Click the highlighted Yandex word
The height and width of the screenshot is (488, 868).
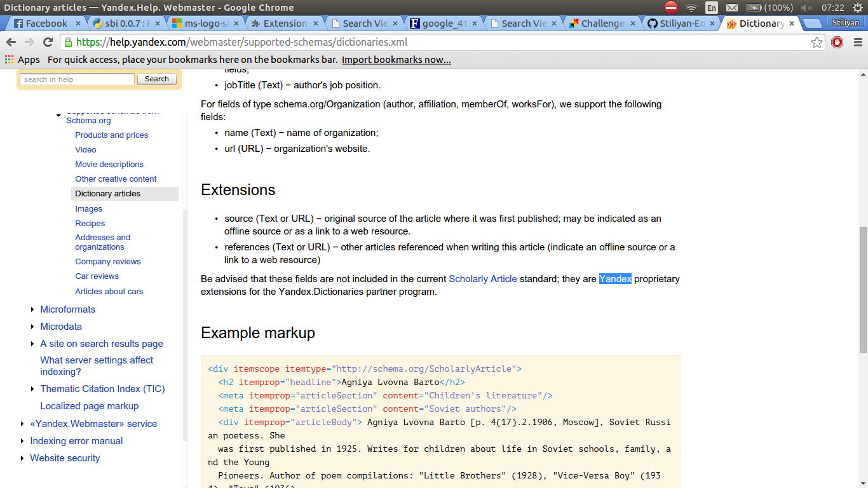coord(615,279)
